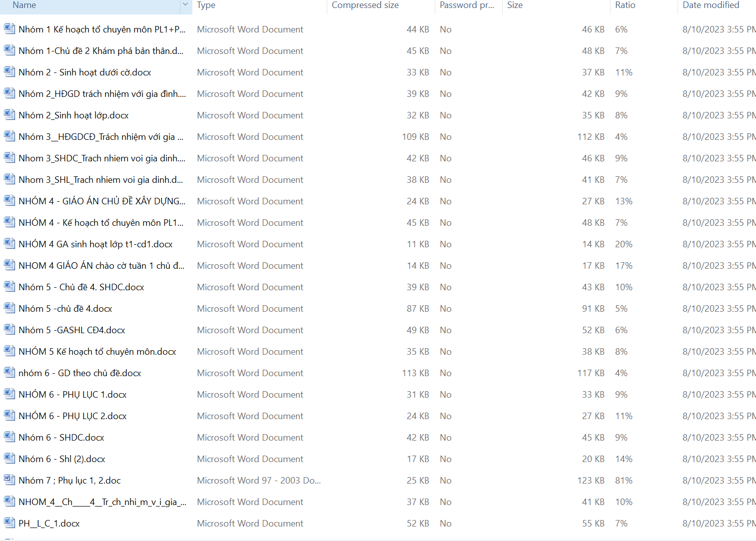
Task: Select the file nhóm 6 - GD theo chủ đề.docx
Action: (x=80, y=373)
